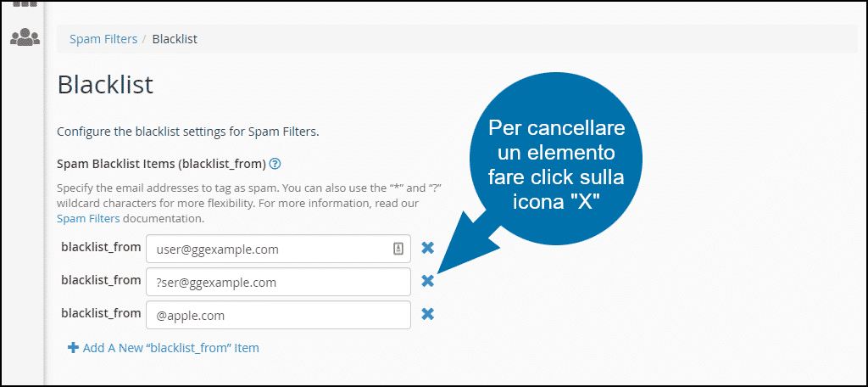Edit the ?ser@ggexample.com text field
The width and height of the screenshot is (868, 387).
click(x=278, y=283)
